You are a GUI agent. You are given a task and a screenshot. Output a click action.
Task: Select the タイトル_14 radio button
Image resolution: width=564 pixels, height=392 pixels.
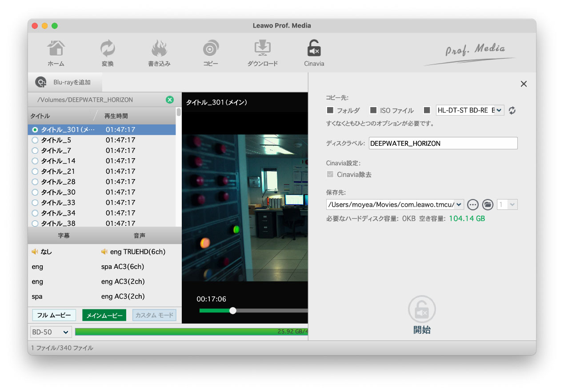[x=35, y=161]
